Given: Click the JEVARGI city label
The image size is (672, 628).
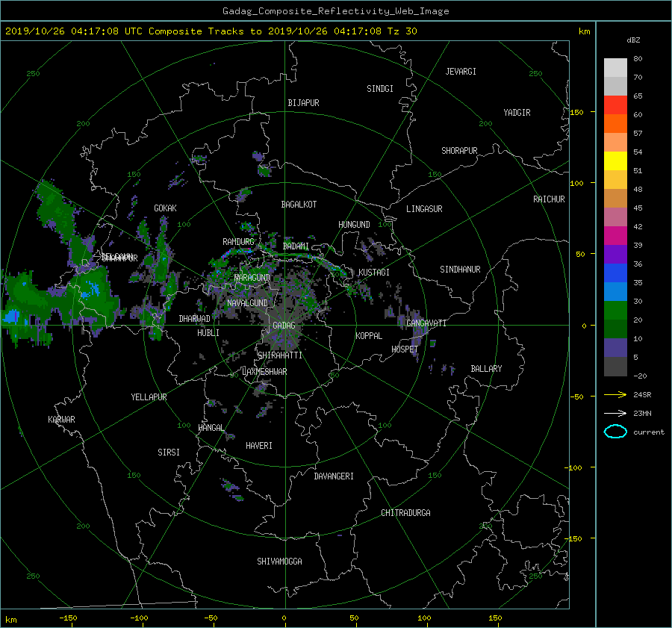Looking at the screenshot, I should pos(461,72).
